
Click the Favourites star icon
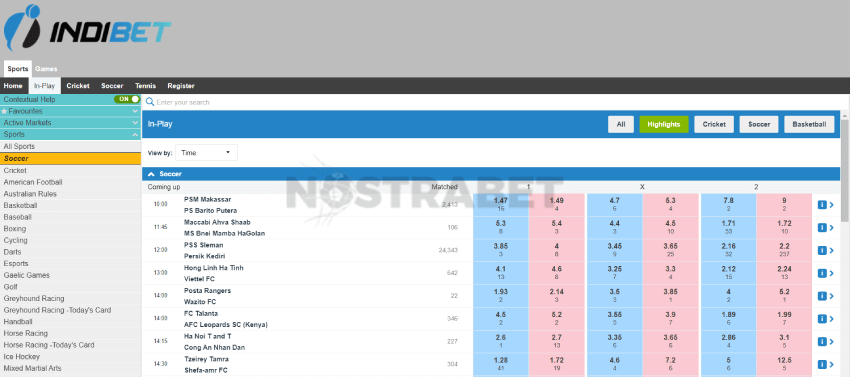4,111
